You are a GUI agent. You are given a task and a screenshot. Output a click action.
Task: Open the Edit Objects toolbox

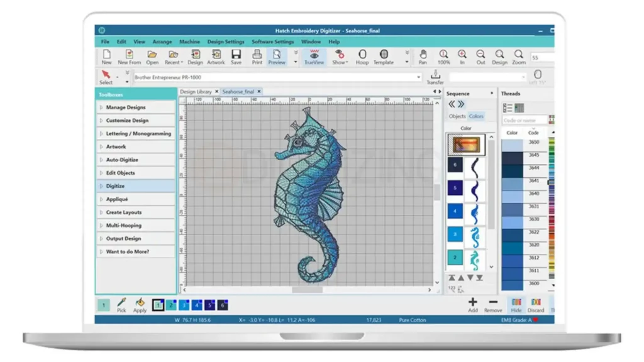pos(136,173)
